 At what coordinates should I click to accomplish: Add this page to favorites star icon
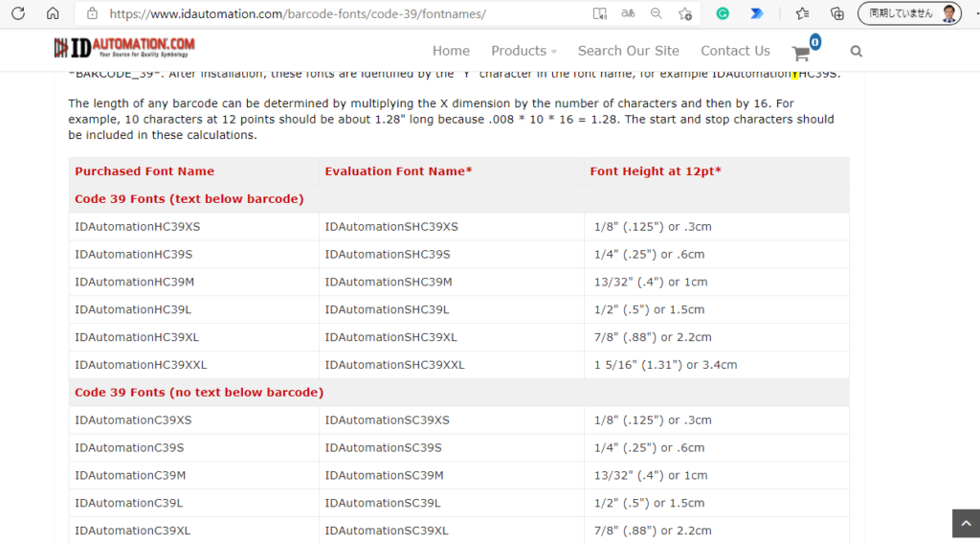click(685, 13)
